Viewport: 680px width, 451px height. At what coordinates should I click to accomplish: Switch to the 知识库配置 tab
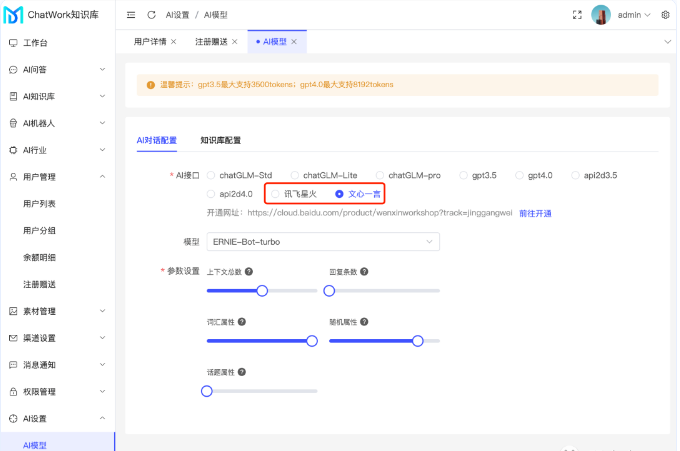pyautogui.click(x=221, y=141)
